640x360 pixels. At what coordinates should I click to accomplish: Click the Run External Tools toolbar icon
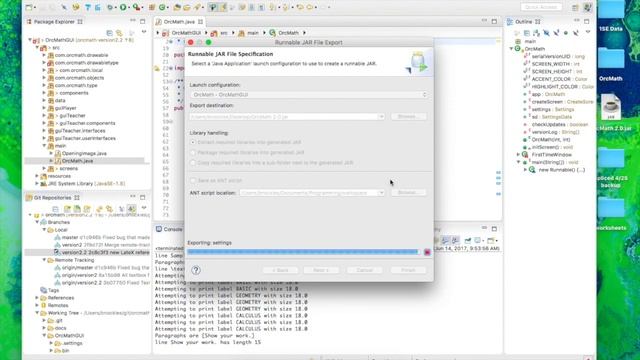pos(136,7)
